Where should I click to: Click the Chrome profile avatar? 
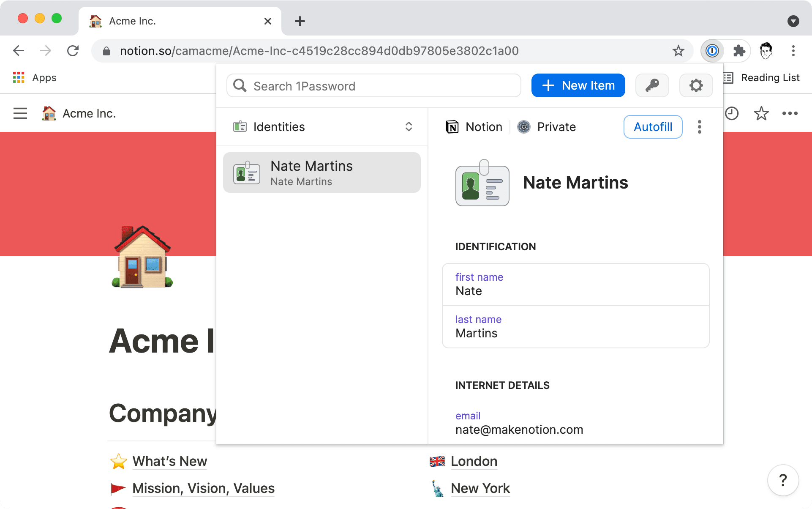coord(766,51)
